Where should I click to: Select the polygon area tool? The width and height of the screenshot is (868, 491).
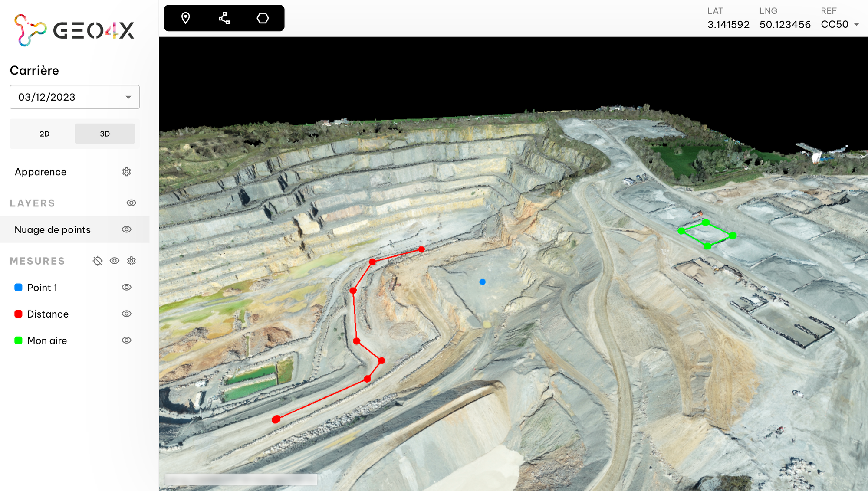(x=263, y=18)
